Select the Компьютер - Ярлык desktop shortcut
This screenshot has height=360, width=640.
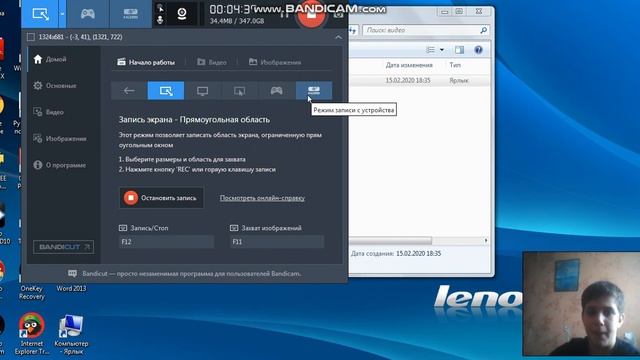click(x=71, y=334)
